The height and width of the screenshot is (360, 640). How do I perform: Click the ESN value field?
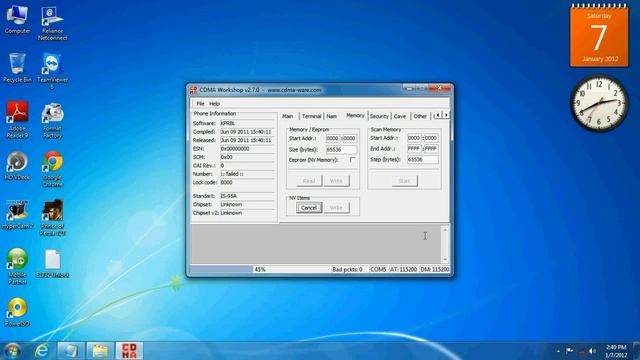tap(247, 149)
